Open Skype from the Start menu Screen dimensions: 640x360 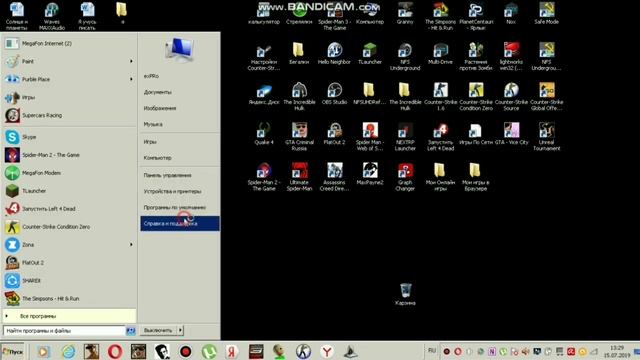(x=69, y=137)
